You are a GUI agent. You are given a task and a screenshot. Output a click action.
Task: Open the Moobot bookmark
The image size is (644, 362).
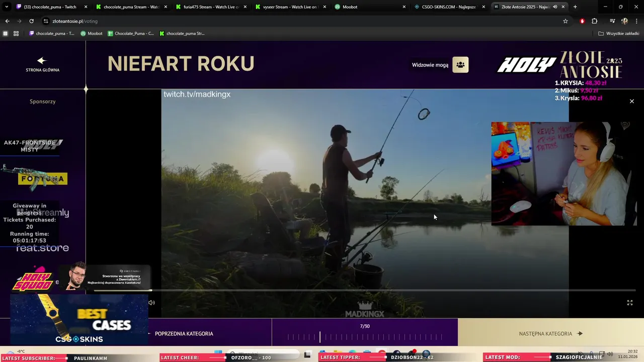click(x=92, y=34)
